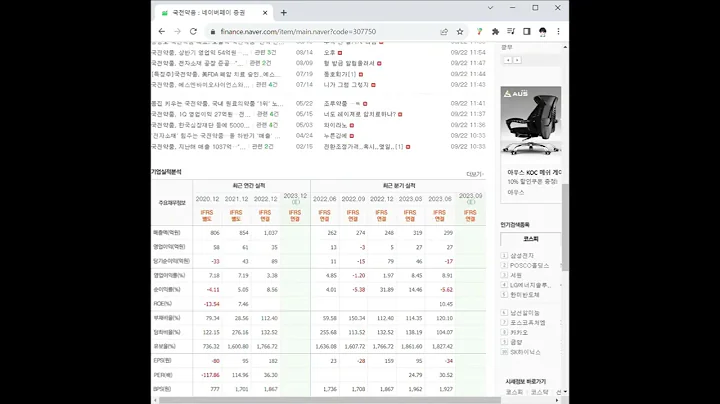
Task: Click red new icon beside '누른김에' post
Action: 352,136
